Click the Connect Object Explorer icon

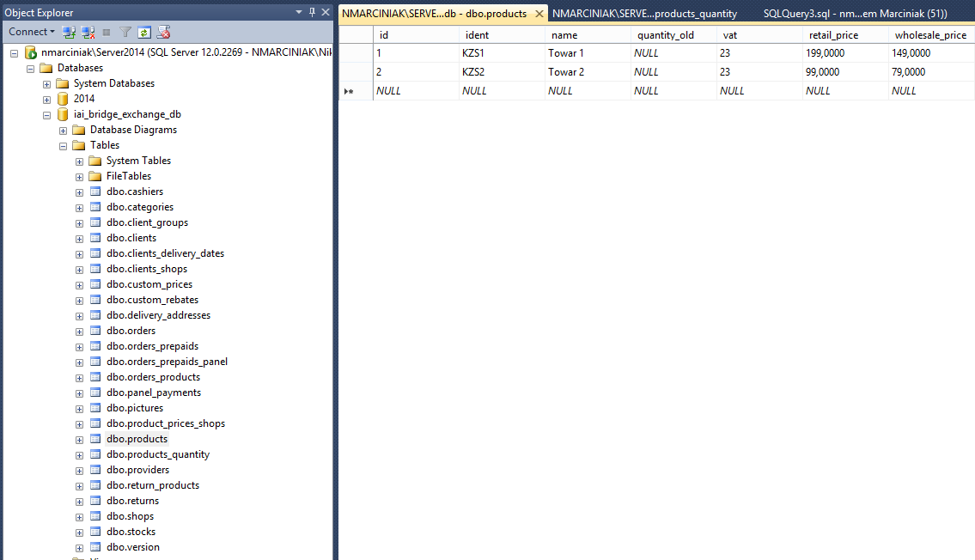pos(69,32)
